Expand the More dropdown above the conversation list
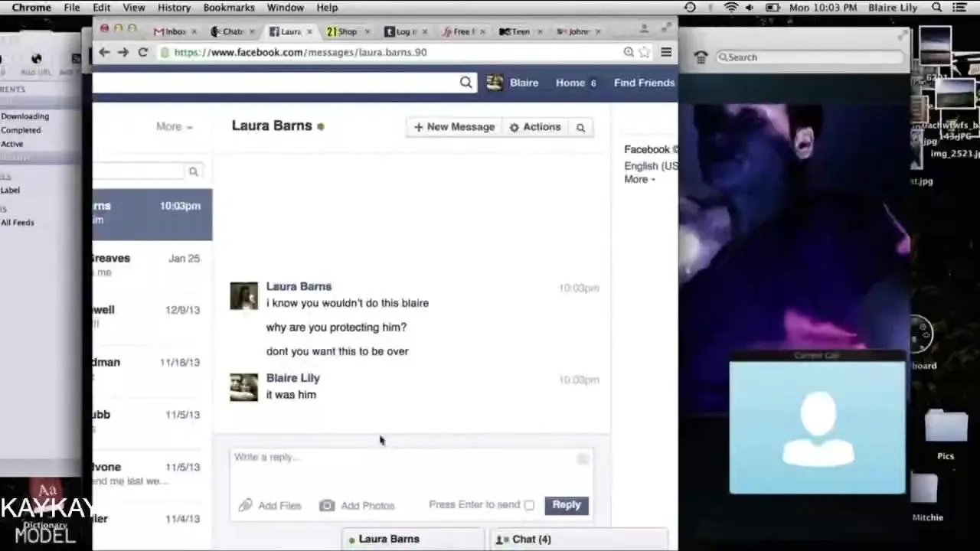The width and height of the screenshot is (980, 551). point(175,127)
